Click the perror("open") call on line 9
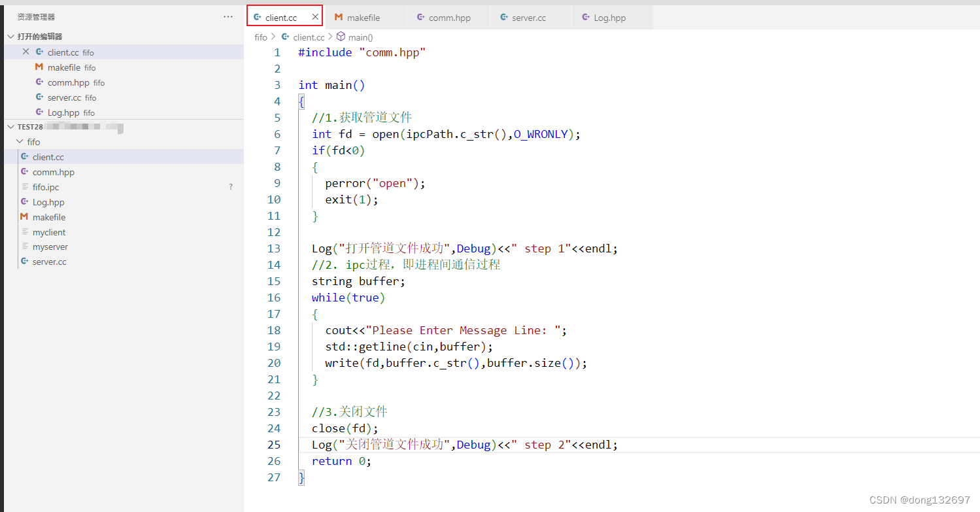Viewport: 980px width, 512px height. (x=375, y=183)
